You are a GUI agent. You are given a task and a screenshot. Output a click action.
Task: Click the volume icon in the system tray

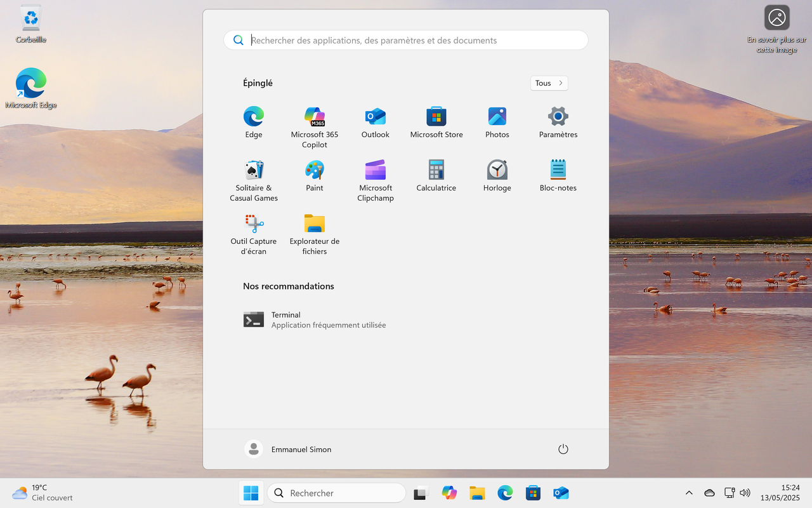pos(745,493)
